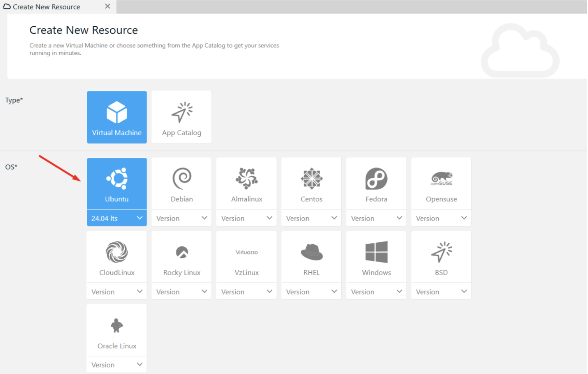Select the Windows OS icon
This screenshot has width=588, height=374.
[376, 252]
